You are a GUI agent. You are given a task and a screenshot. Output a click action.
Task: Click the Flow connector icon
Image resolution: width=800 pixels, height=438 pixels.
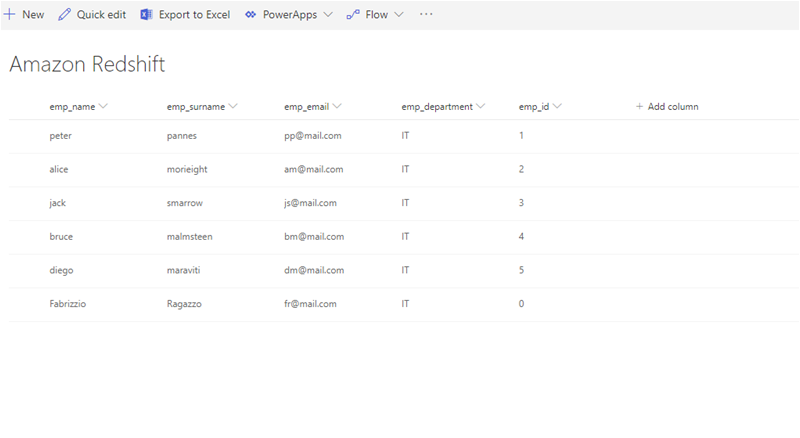tap(353, 15)
